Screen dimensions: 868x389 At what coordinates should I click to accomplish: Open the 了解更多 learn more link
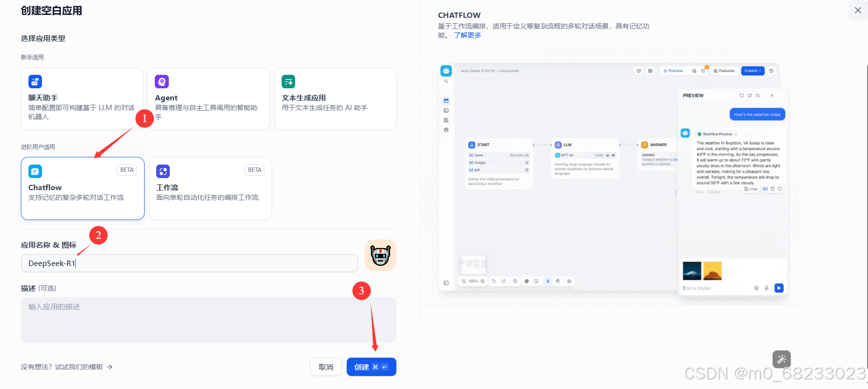click(467, 35)
